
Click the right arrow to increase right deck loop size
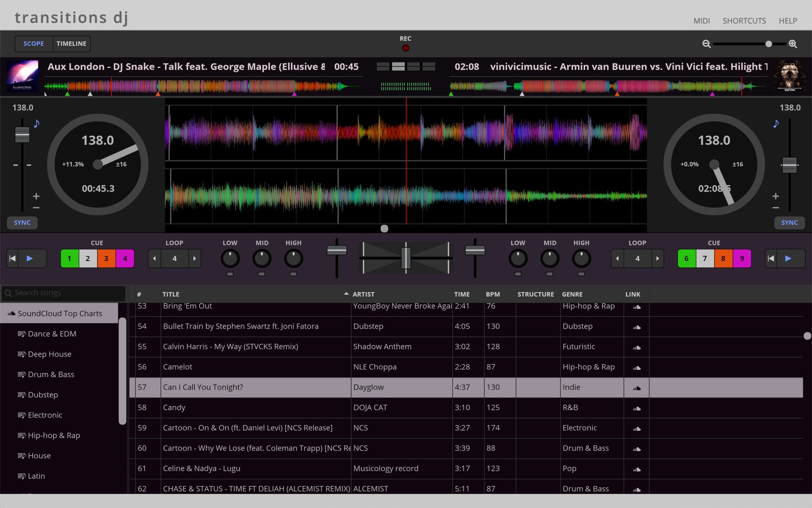pos(657,259)
